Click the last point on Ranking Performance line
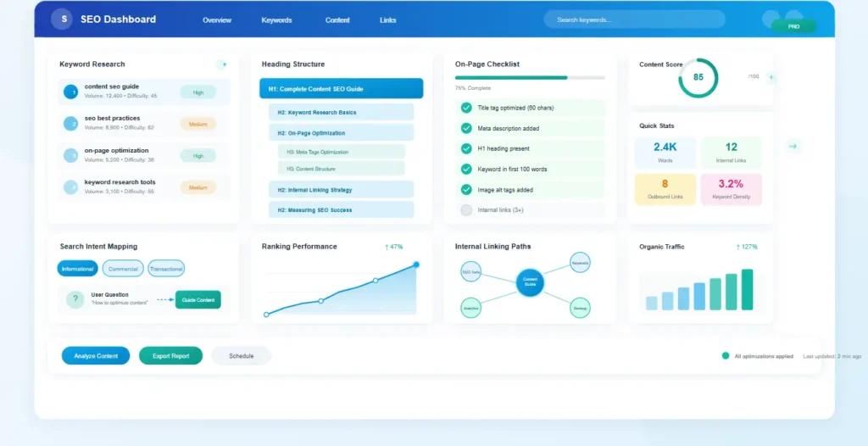This screenshot has height=446, width=868. [x=416, y=265]
